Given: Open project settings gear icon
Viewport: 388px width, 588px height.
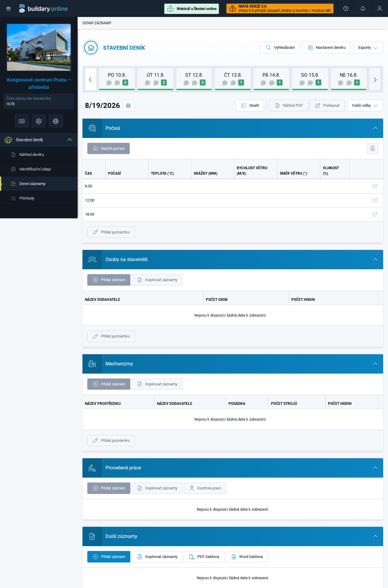Looking at the screenshot, I should coord(39,121).
